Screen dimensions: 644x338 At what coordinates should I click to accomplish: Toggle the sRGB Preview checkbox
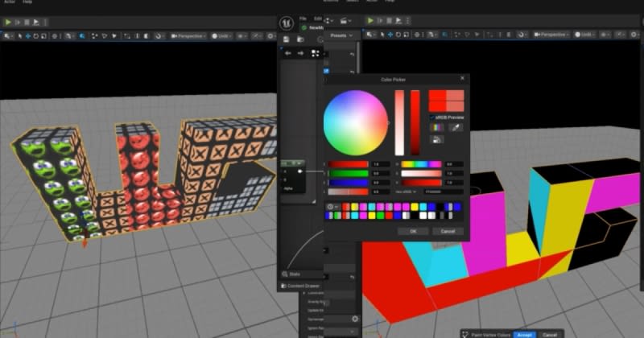(431, 117)
